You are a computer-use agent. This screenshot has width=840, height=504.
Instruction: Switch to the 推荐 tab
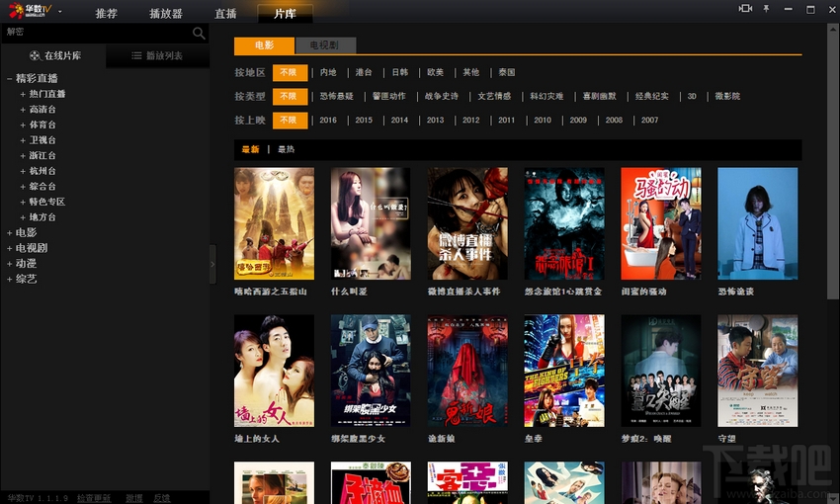[106, 14]
